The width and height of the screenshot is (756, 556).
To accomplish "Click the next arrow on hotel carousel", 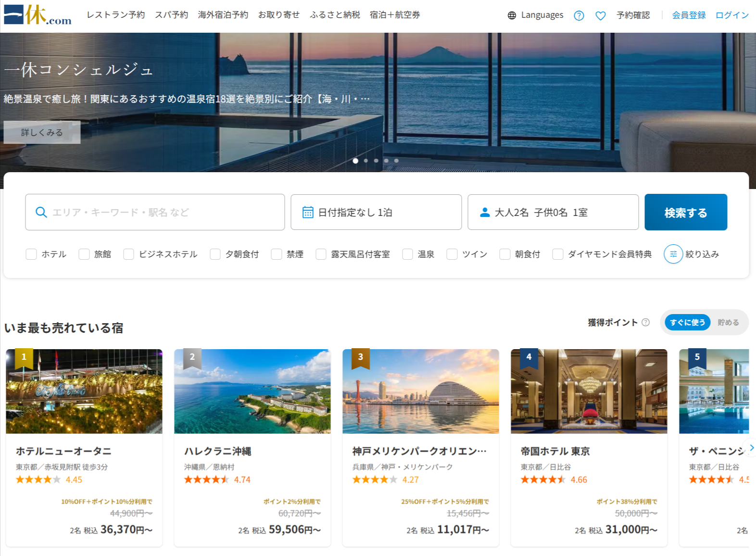I will point(751,448).
